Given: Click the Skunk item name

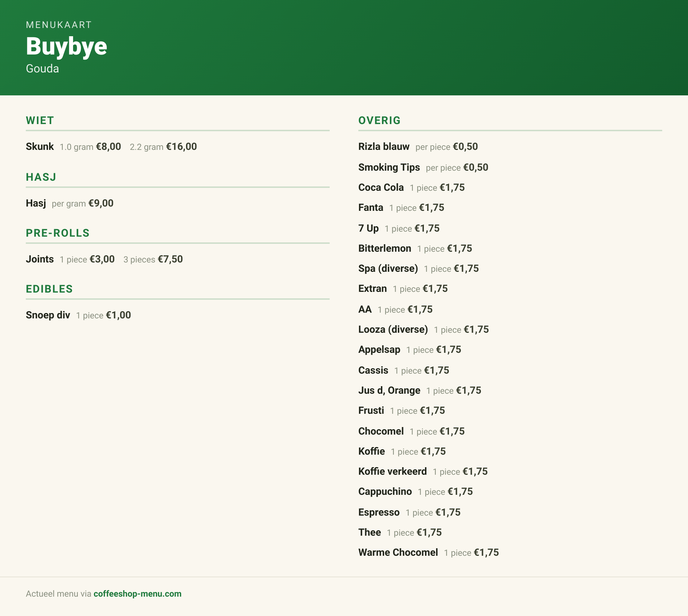Looking at the screenshot, I should 40,147.
